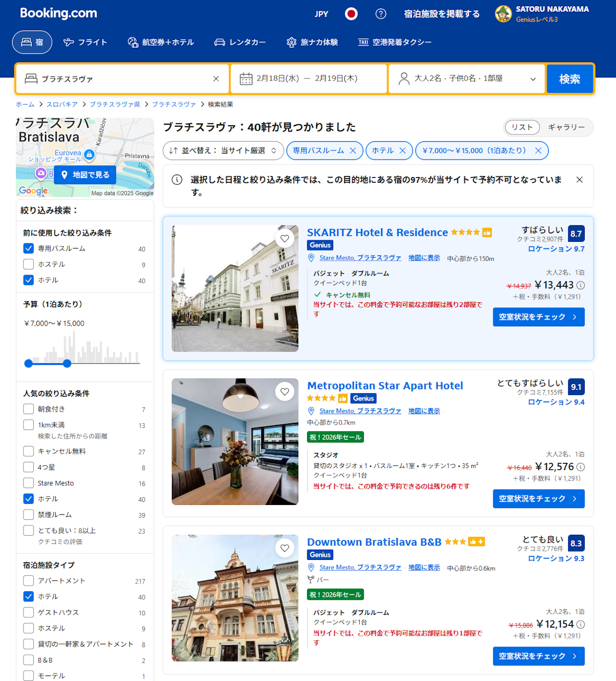Viewport: 616px width, 681px height.
Task: Open the 宿泊施設を掲載する link
Action: (x=442, y=14)
